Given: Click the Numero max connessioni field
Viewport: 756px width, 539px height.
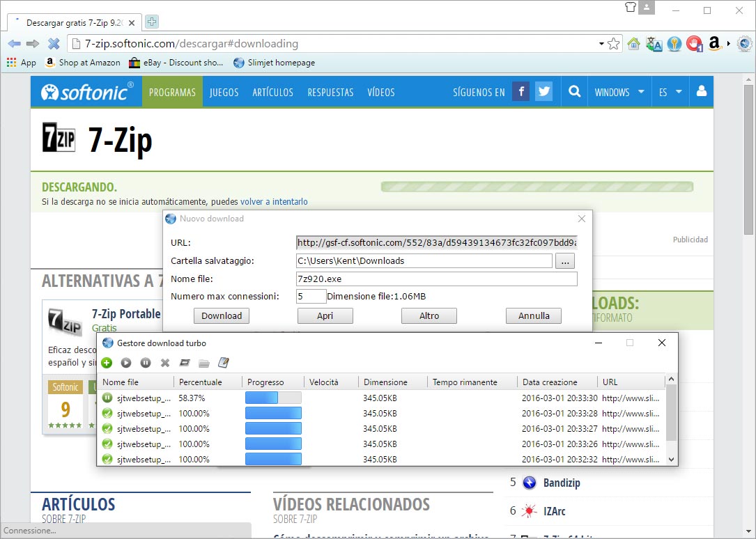Looking at the screenshot, I should coord(311,296).
